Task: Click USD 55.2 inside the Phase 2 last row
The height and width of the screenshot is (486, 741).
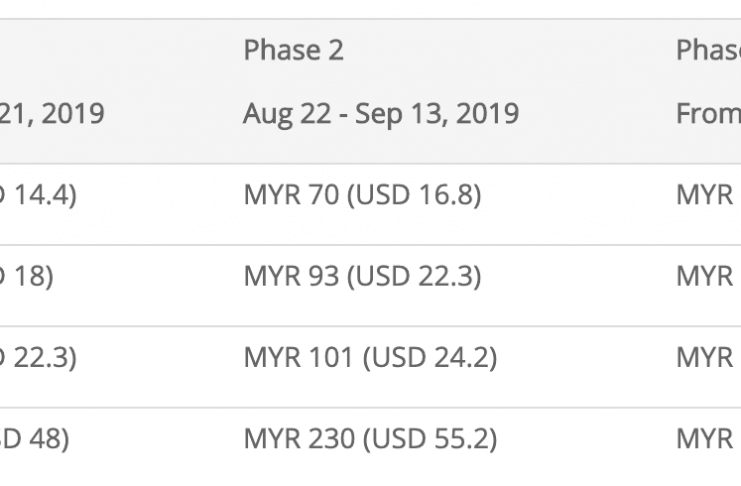Action: point(430,439)
